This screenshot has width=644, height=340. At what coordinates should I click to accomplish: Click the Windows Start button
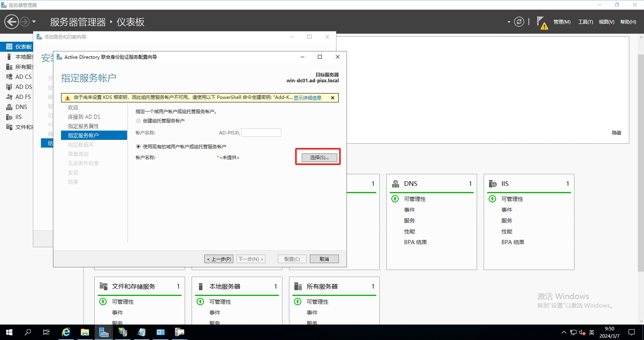[9, 332]
